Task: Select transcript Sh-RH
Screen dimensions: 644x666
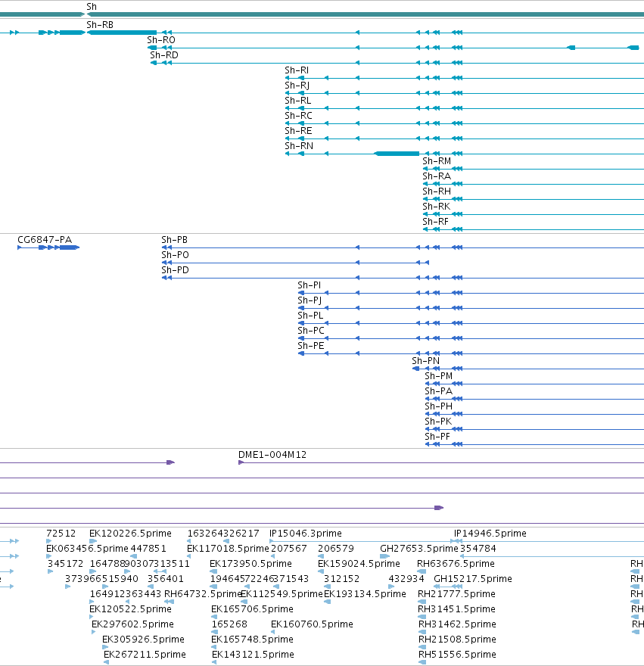Action: 437,191
